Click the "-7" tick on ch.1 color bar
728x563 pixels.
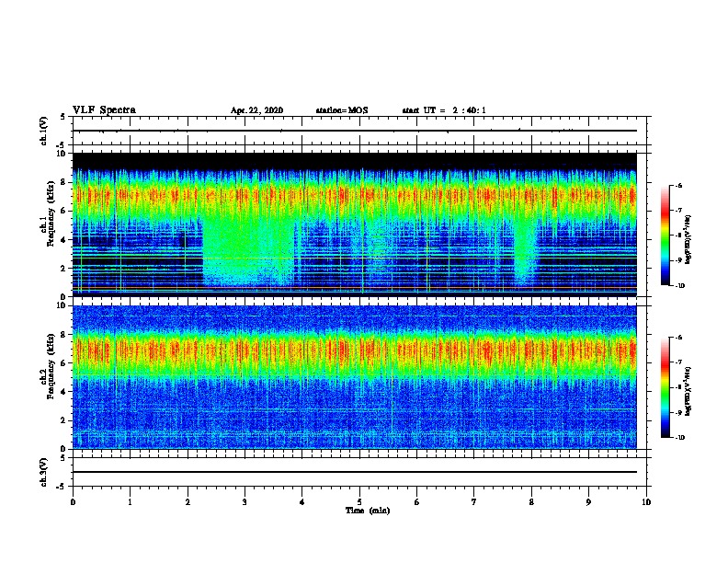(678, 211)
